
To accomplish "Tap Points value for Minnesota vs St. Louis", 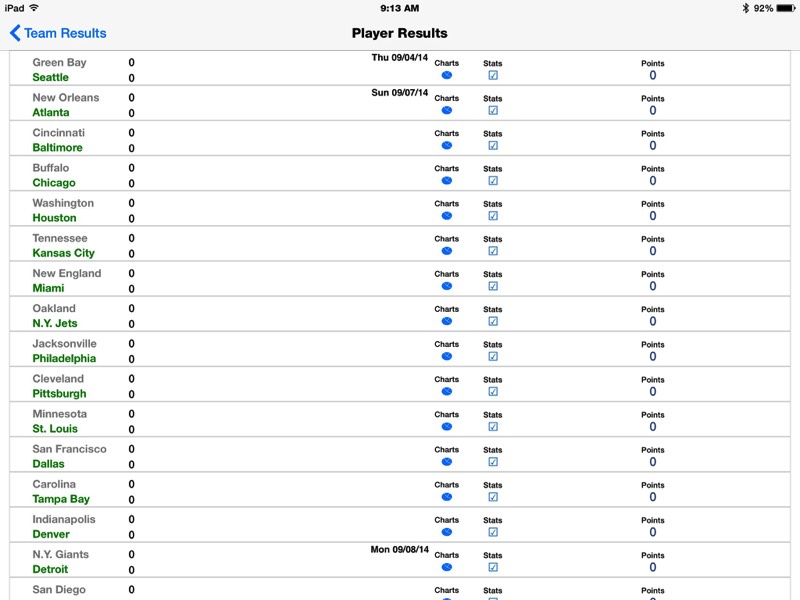I will [x=653, y=427].
